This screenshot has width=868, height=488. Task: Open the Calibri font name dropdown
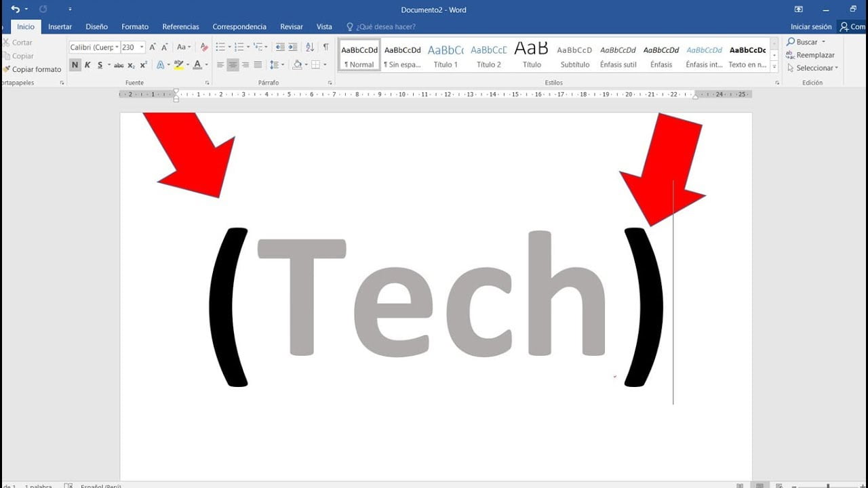coord(117,47)
